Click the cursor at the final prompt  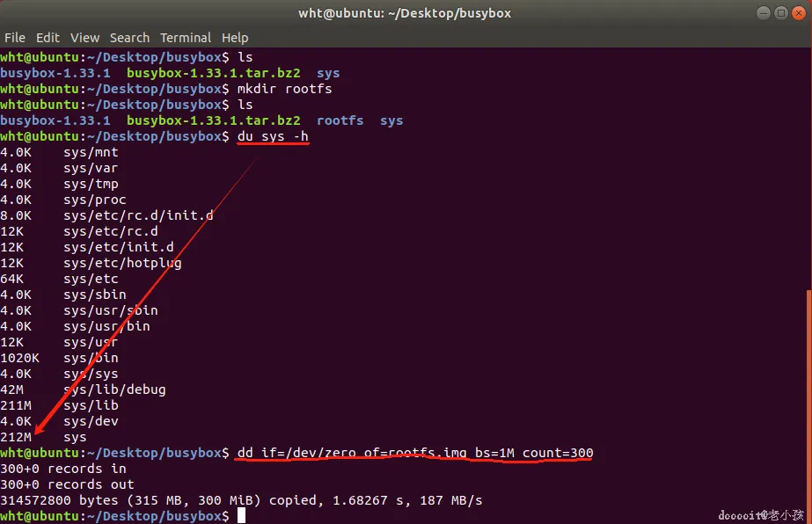pyautogui.click(x=241, y=516)
